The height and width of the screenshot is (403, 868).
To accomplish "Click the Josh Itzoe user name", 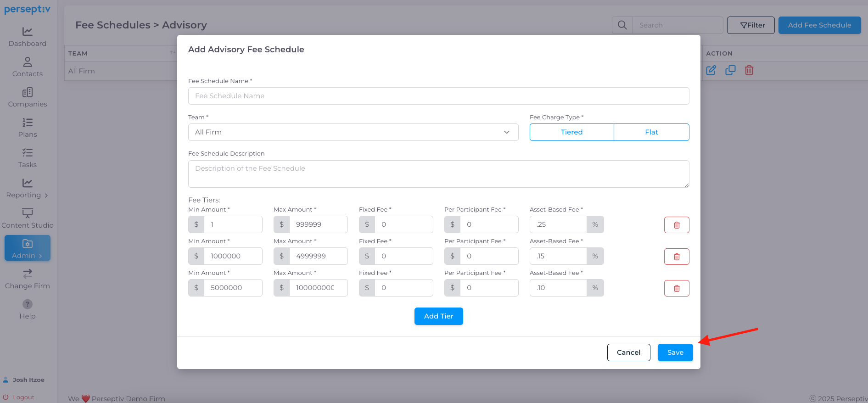I will coord(28,380).
